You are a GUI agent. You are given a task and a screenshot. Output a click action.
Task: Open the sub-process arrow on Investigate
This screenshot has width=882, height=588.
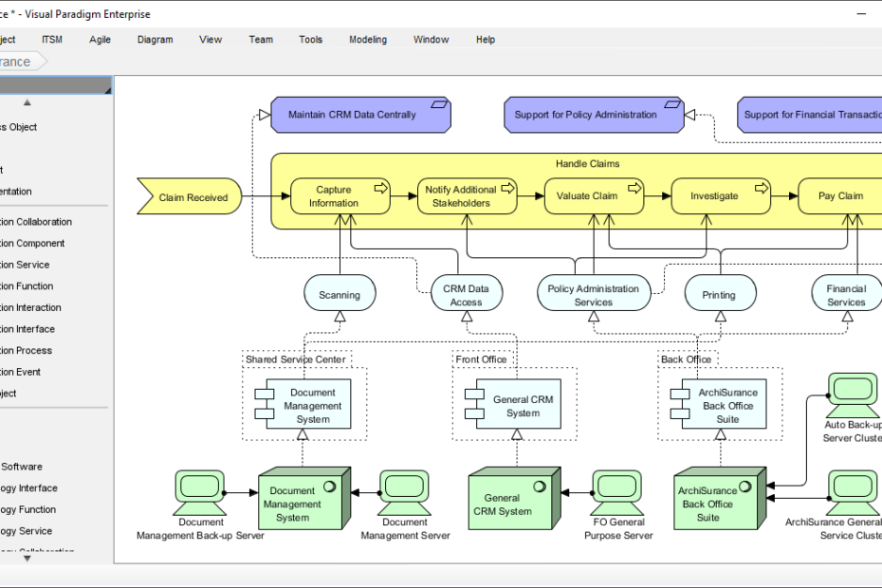click(760, 187)
